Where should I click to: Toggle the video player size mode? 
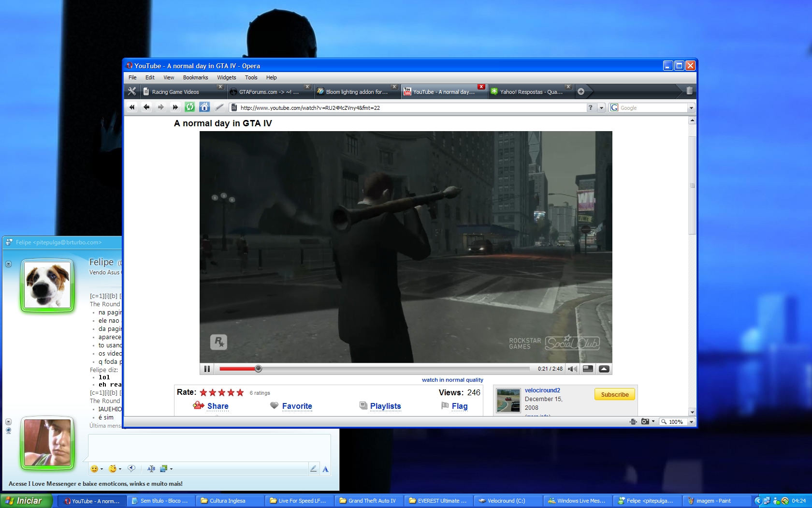point(588,369)
